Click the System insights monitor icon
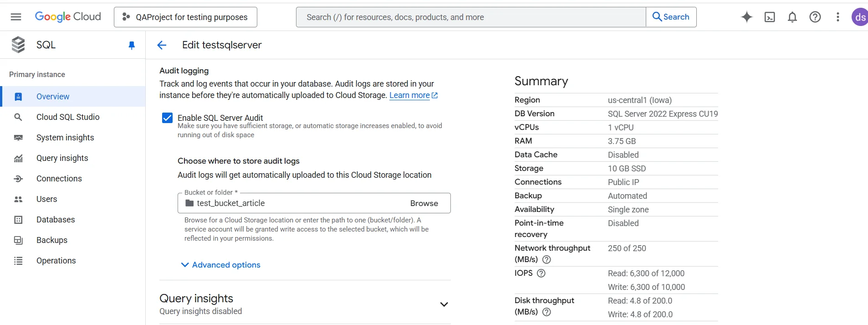 [18, 138]
